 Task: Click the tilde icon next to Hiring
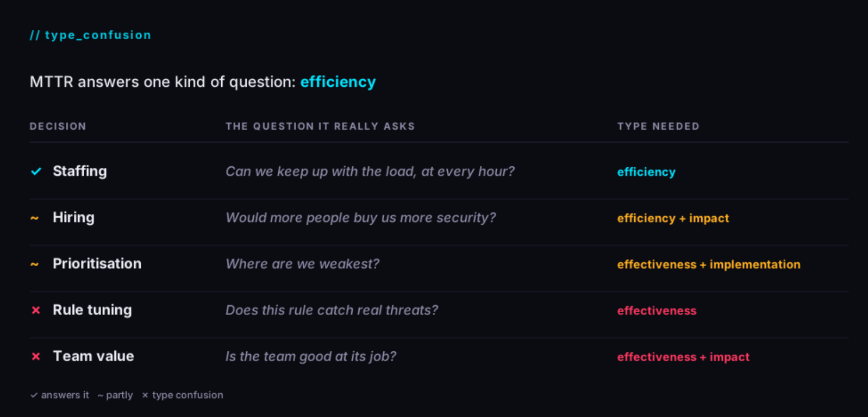pos(34,218)
